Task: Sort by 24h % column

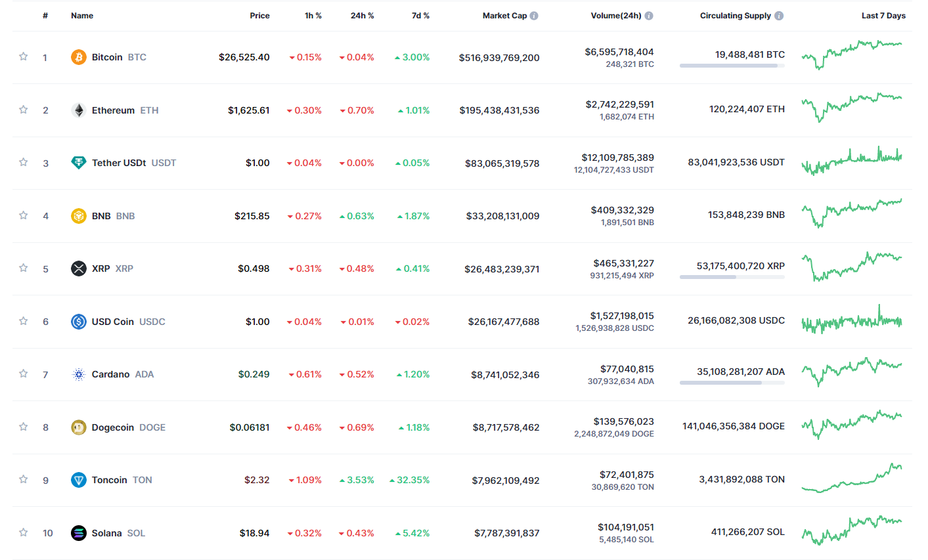Action: click(363, 16)
